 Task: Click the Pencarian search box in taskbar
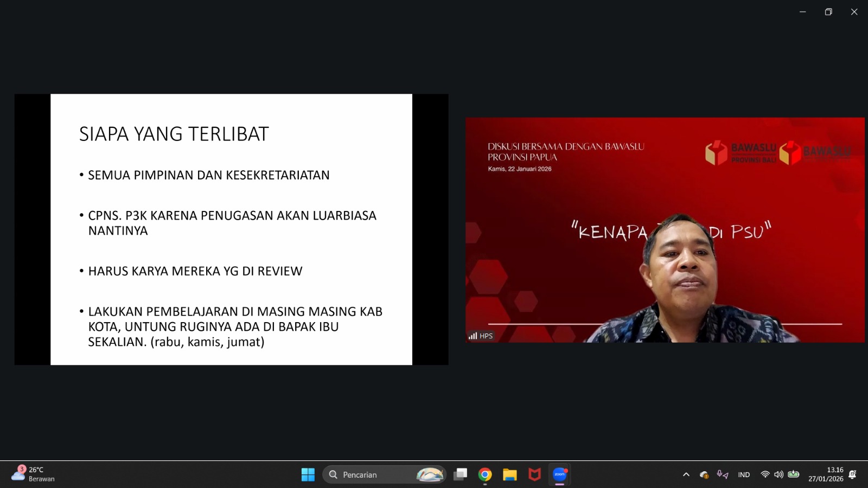pos(384,474)
